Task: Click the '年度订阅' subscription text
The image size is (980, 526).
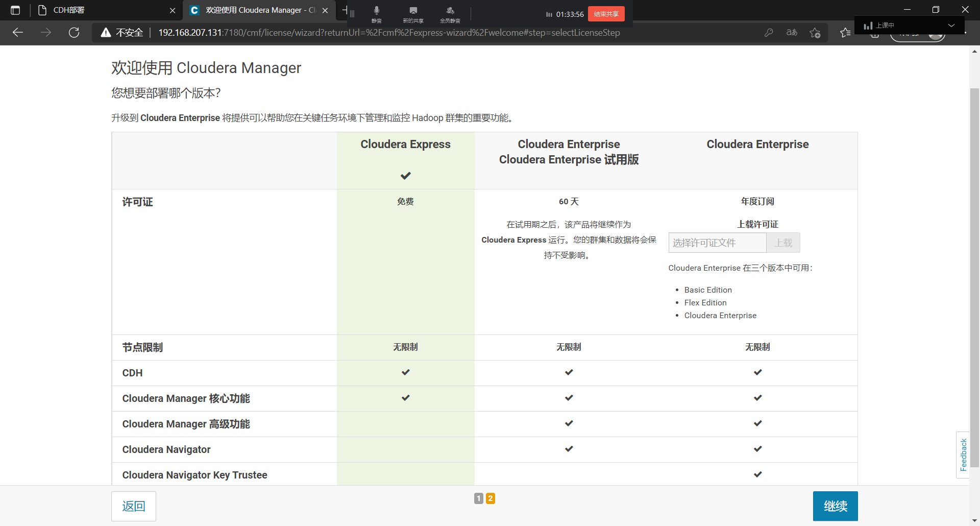Action: click(x=757, y=201)
